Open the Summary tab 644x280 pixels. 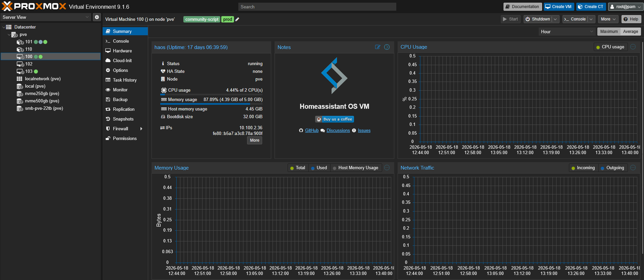(125, 31)
